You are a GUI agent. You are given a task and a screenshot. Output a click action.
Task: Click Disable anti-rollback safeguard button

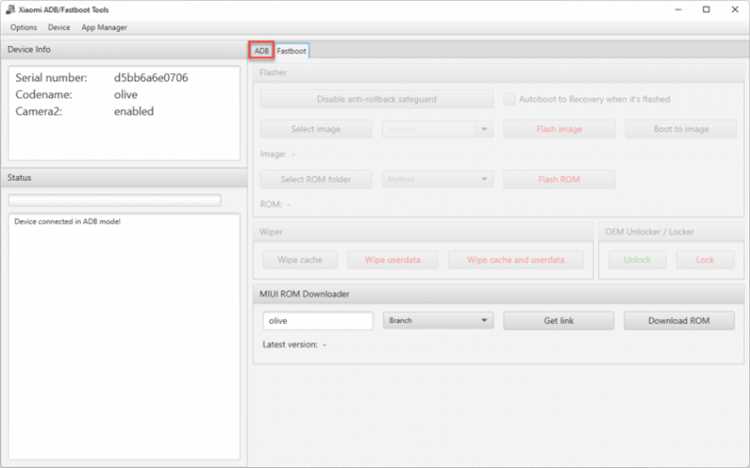[377, 99]
